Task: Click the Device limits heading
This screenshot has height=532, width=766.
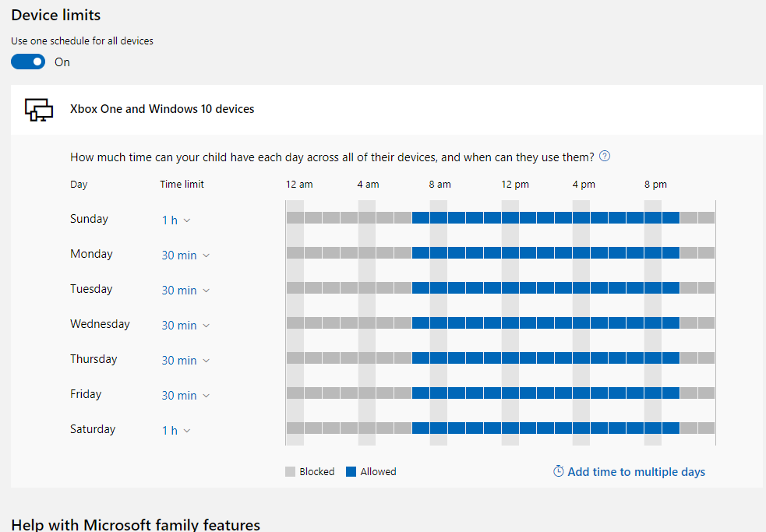Action: pyautogui.click(x=55, y=15)
